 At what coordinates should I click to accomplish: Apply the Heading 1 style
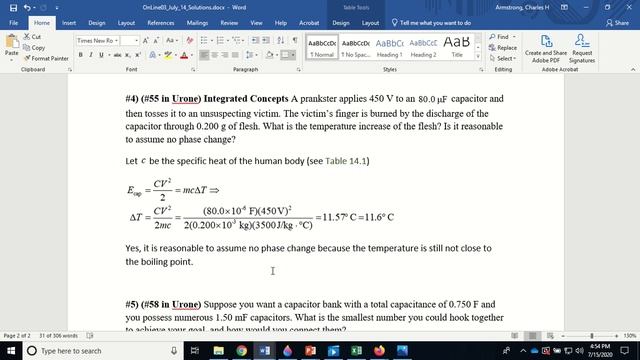389,48
